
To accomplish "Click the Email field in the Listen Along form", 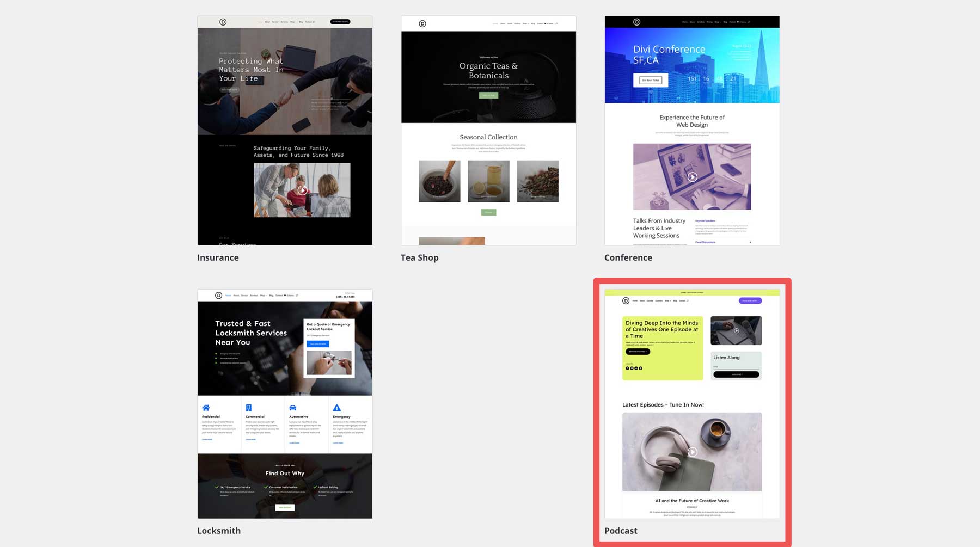I will [736, 367].
